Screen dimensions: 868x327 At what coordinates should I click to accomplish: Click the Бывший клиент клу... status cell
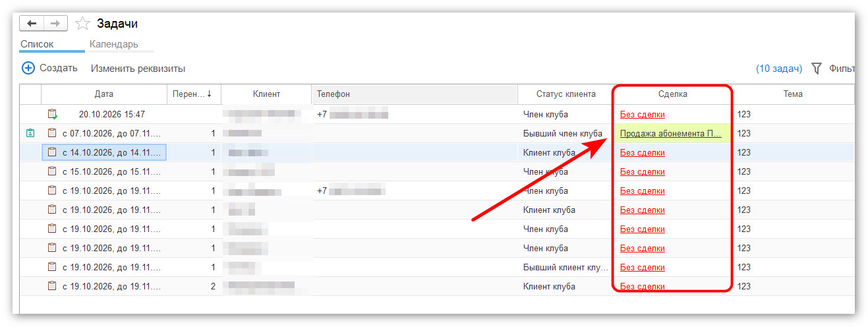coord(565,267)
